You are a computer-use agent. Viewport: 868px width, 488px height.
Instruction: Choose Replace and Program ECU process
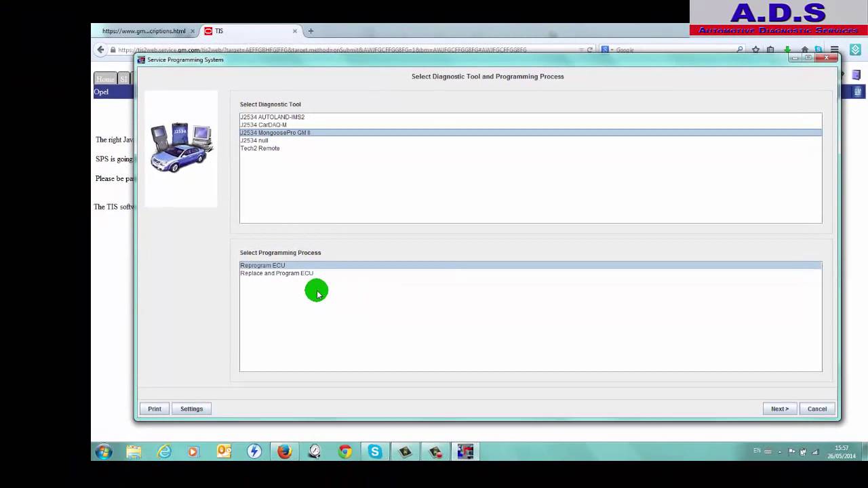[530, 273]
